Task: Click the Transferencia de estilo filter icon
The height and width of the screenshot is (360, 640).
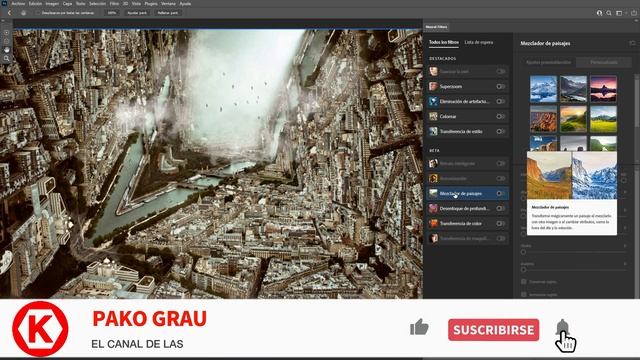Action: [x=433, y=131]
